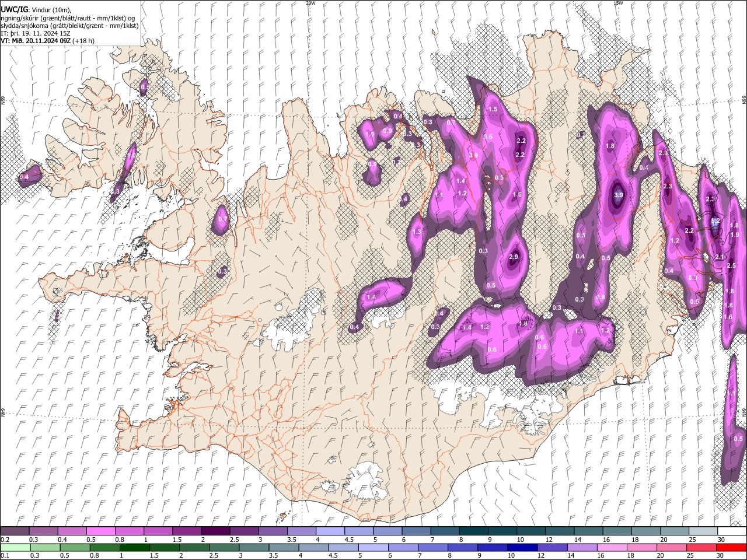Pick the snow legend swatch between 6 and 7

[x=416, y=531]
